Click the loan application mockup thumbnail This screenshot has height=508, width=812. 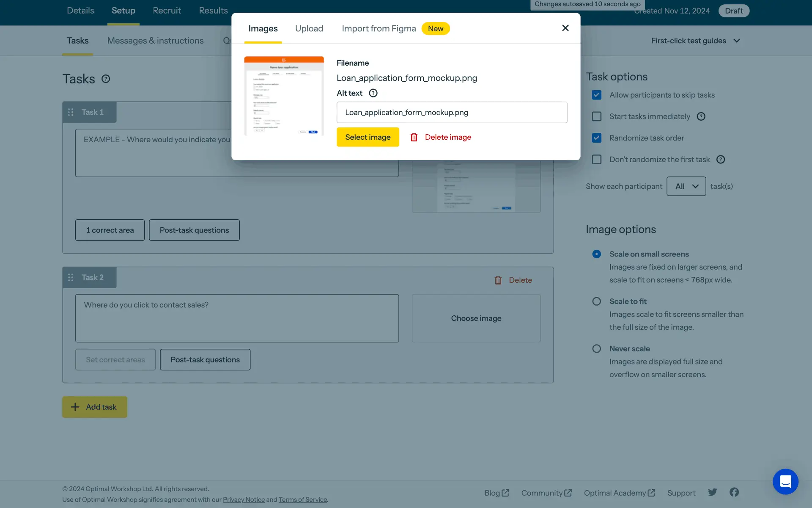click(x=284, y=96)
